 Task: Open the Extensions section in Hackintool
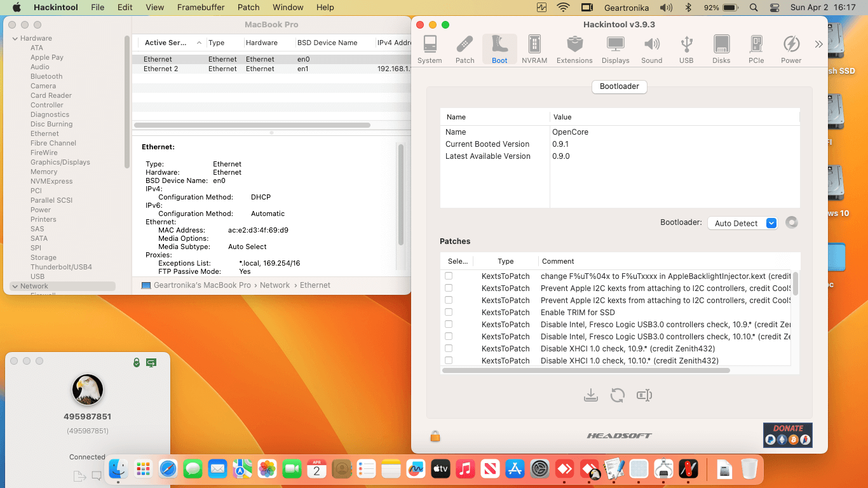(574, 50)
